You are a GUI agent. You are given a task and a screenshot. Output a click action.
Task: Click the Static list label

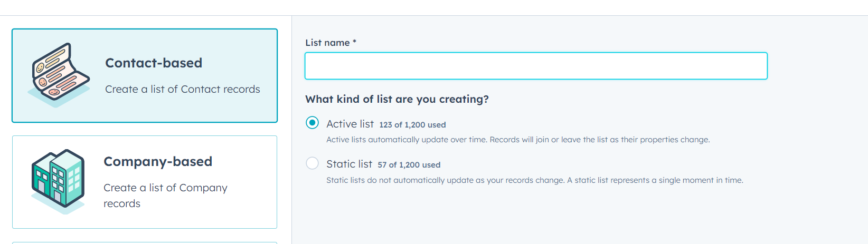coord(349,164)
